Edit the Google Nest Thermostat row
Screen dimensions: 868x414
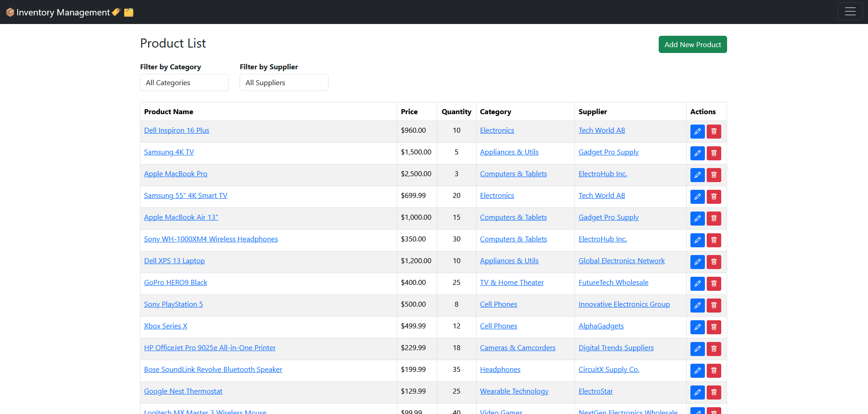tap(697, 392)
